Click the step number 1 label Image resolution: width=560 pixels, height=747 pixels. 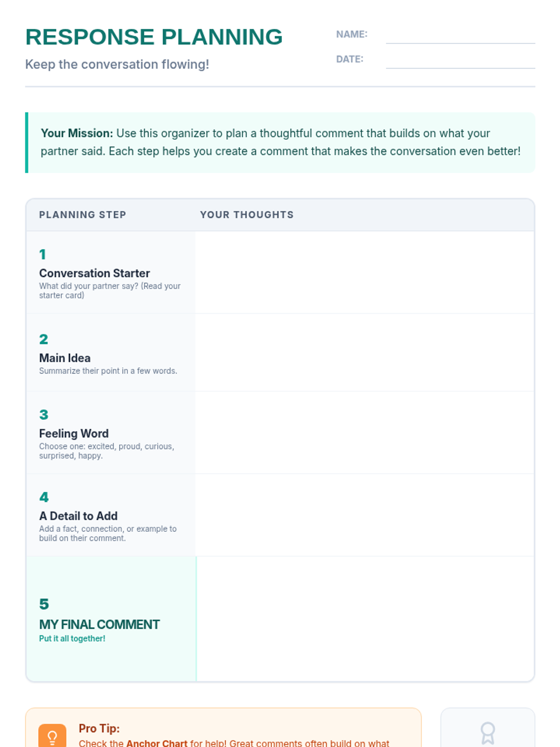(x=42, y=254)
